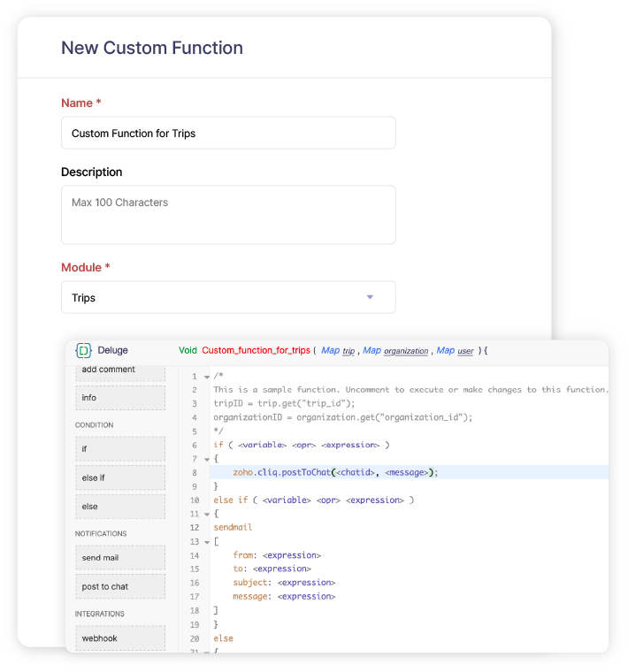The image size is (628, 672).
Task: Click the 'This is a sample function' comment line
Action: click(x=410, y=390)
